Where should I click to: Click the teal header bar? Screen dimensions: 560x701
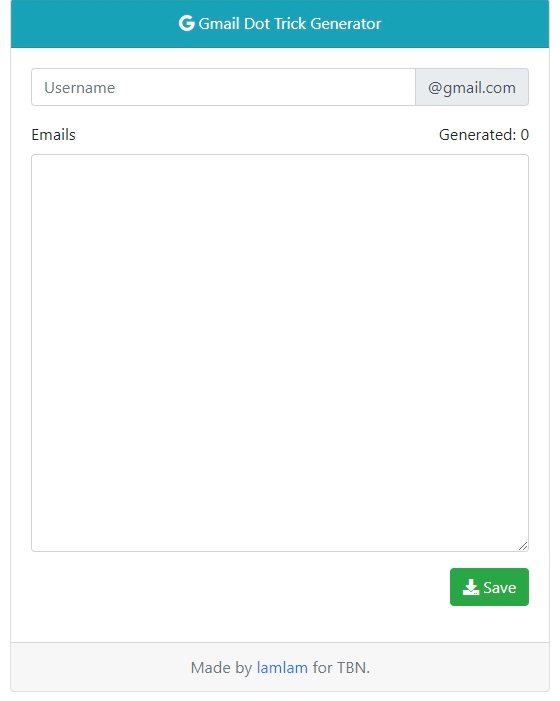pyautogui.click(x=280, y=24)
